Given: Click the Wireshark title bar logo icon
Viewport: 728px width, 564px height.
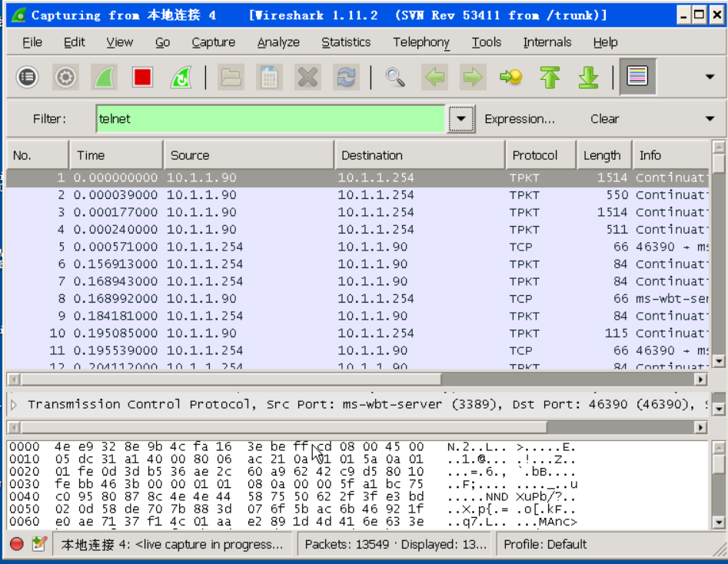Looking at the screenshot, I should [x=19, y=15].
